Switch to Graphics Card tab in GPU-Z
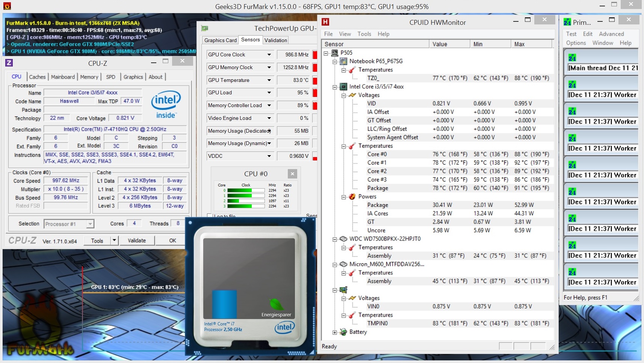 click(221, 40)
